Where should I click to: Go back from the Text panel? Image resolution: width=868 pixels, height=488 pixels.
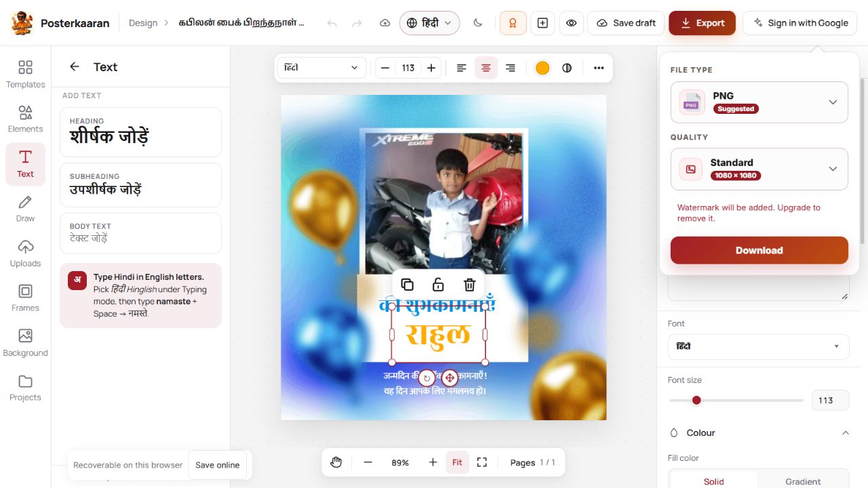pos(75,66)
